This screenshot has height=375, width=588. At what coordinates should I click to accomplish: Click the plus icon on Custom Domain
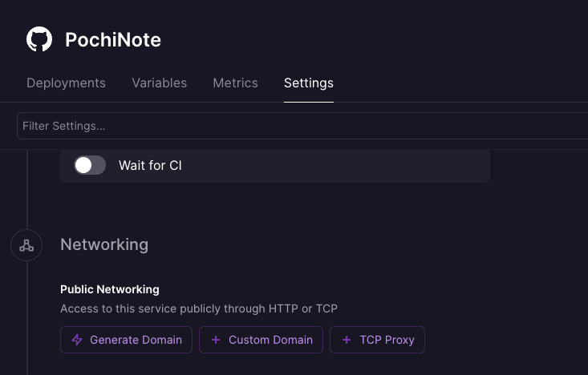click(x=216, y=340)
